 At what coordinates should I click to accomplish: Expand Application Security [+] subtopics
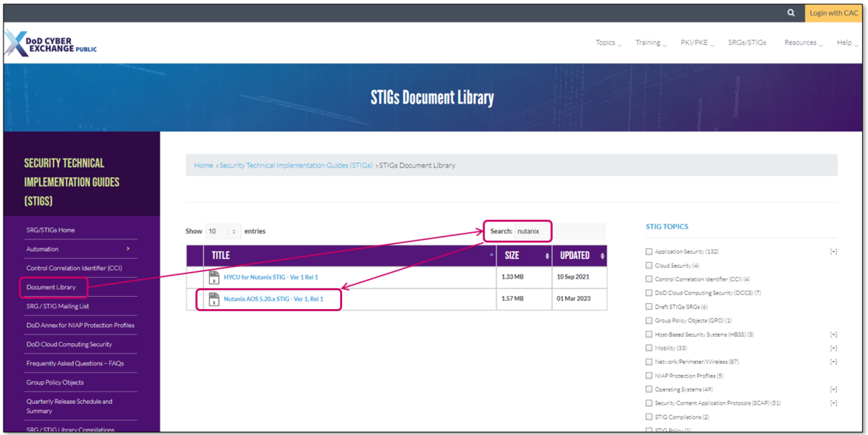pos(833,252)
